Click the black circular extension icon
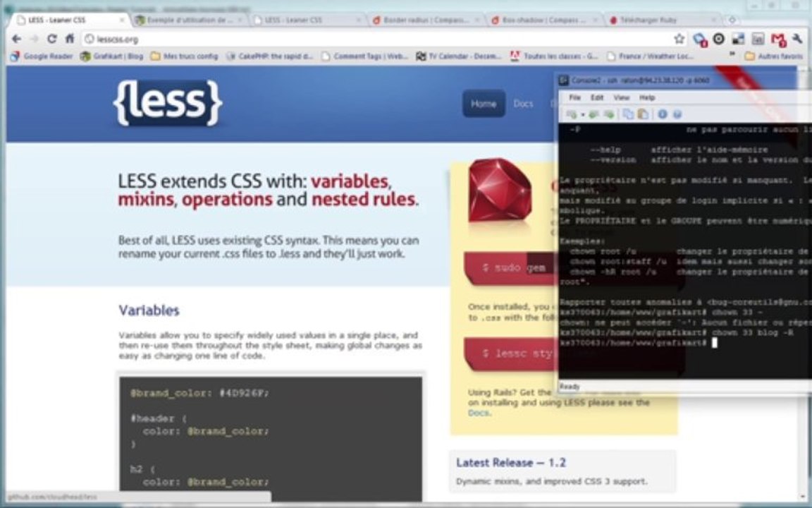Image resolution: width=812 pixels, height=508 pixels. (x=719, y=38)
